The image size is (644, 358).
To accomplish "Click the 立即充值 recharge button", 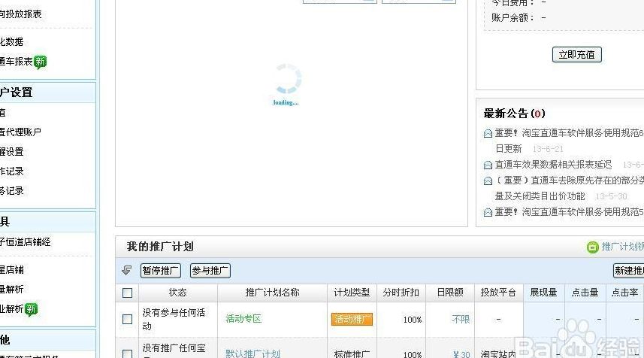I will click(576, 55).
